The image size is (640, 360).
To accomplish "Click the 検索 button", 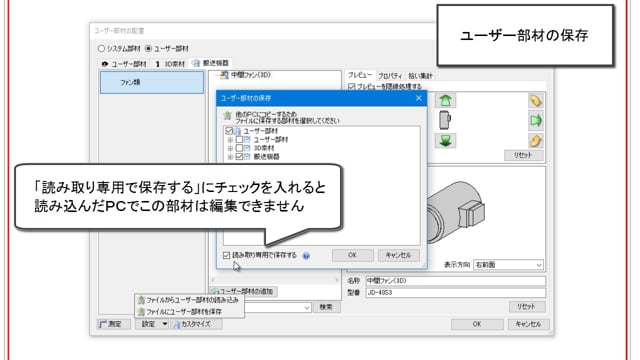I will pyautogui.click(x=326, y=307).
